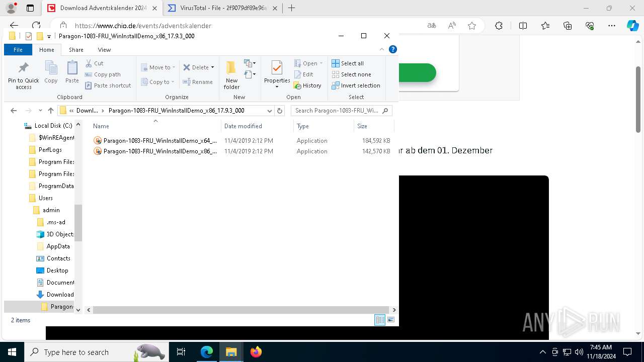
Task: Click the Paste ribbon icon
Action: (72, 72)
